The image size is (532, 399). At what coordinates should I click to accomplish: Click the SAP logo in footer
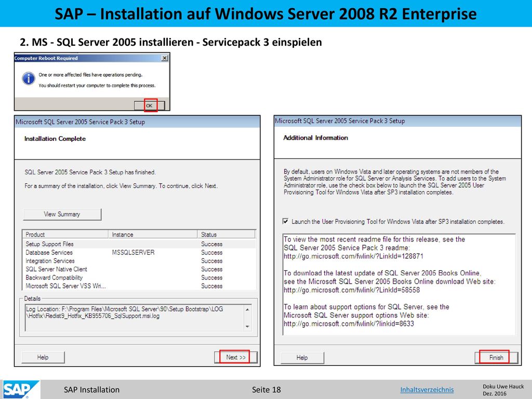pyautogui.click(x=20, y=390)
